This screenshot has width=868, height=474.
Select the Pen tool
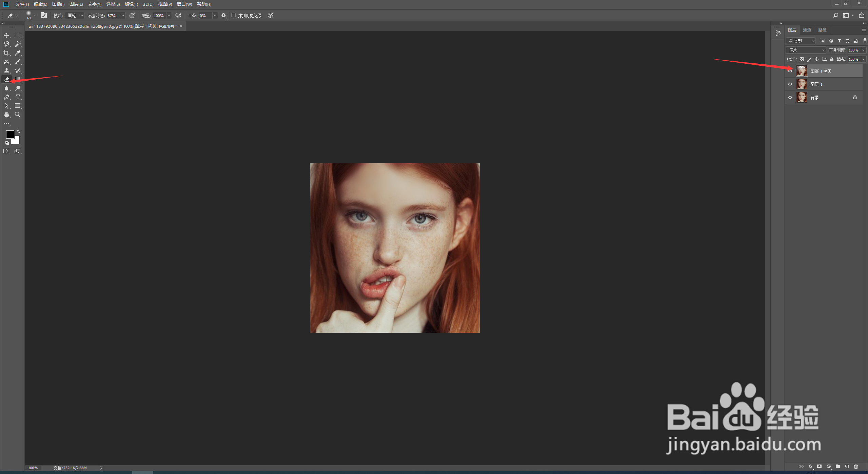pos(6,97)
